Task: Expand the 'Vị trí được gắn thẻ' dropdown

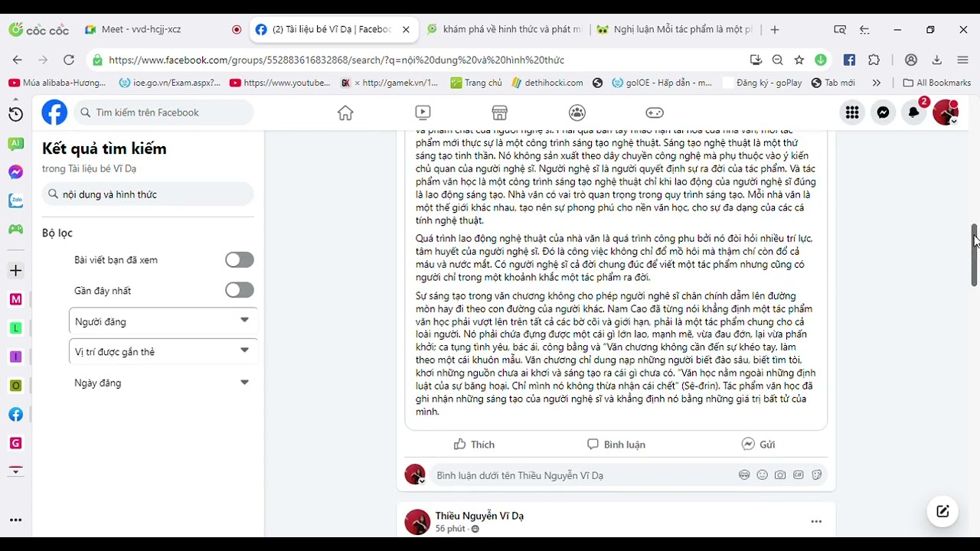Action: [x=163, y=352]
